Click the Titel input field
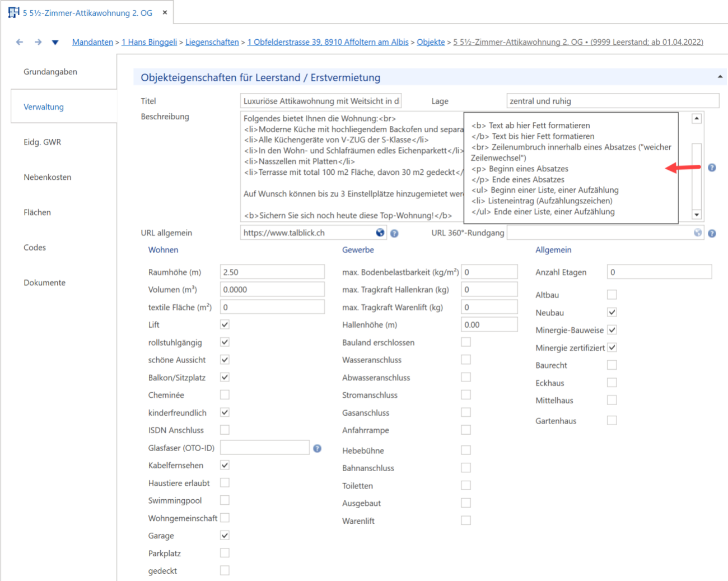 pyautogui.click(x=321, y=101)
